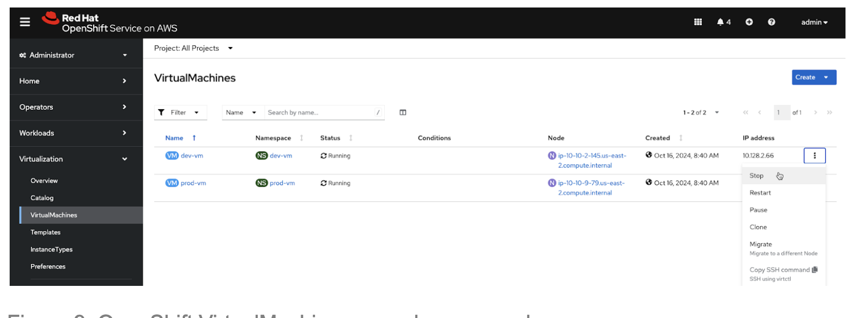Open the Name search-type dropdown

[241, 112]
